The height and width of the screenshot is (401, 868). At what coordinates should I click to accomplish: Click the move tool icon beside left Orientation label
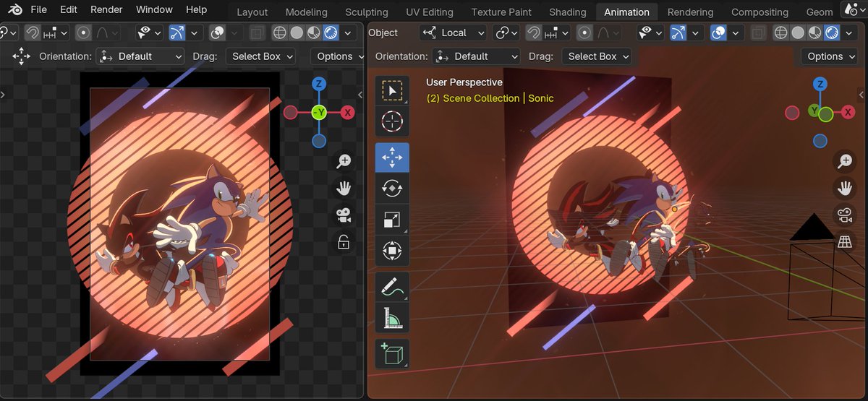pos(21,56)
